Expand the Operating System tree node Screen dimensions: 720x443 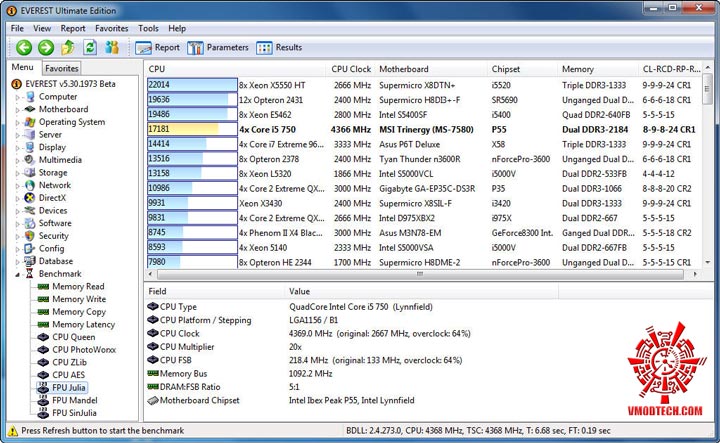tap(17, 123)
